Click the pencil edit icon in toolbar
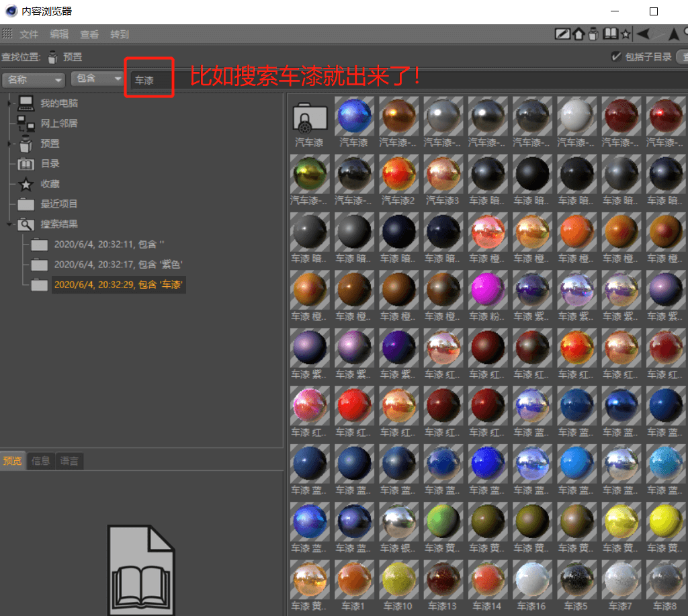Screen dimensions: 688x616 click(x=562, y=34)
